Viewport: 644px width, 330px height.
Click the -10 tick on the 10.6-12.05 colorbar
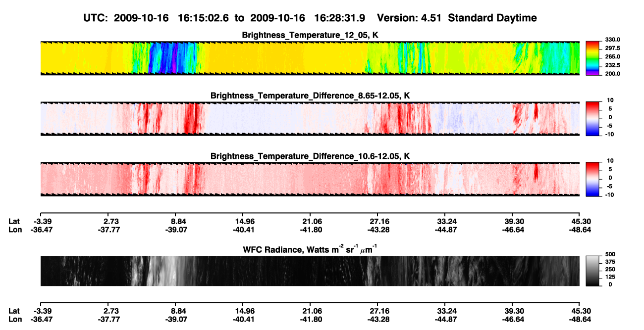[x=609, y=194]
